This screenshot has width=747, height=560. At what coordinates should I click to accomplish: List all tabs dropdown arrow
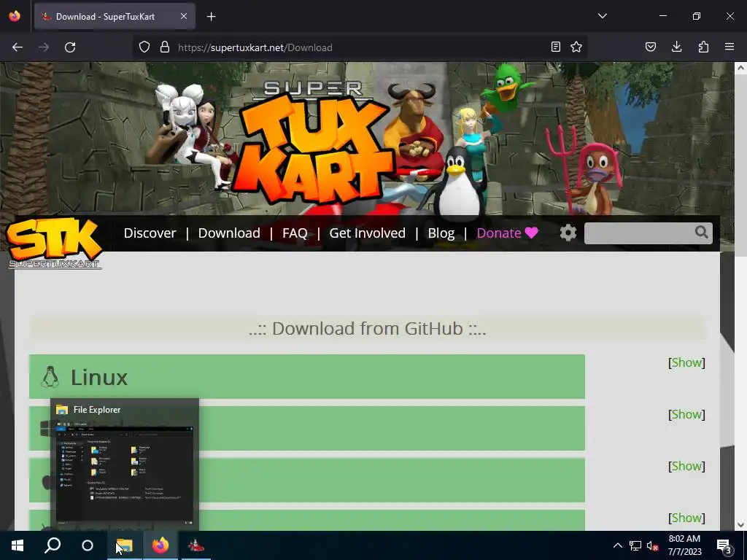603,16
